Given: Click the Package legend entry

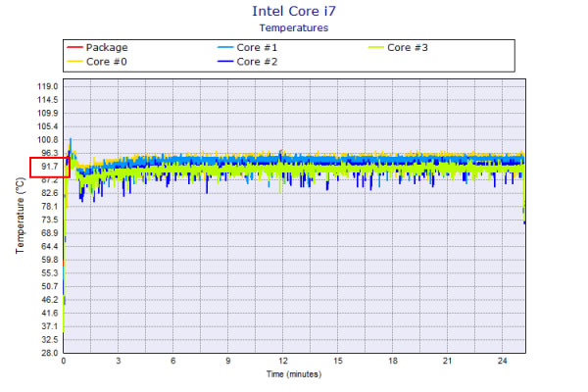Looking at the screenshot, I should click(97, 48).
